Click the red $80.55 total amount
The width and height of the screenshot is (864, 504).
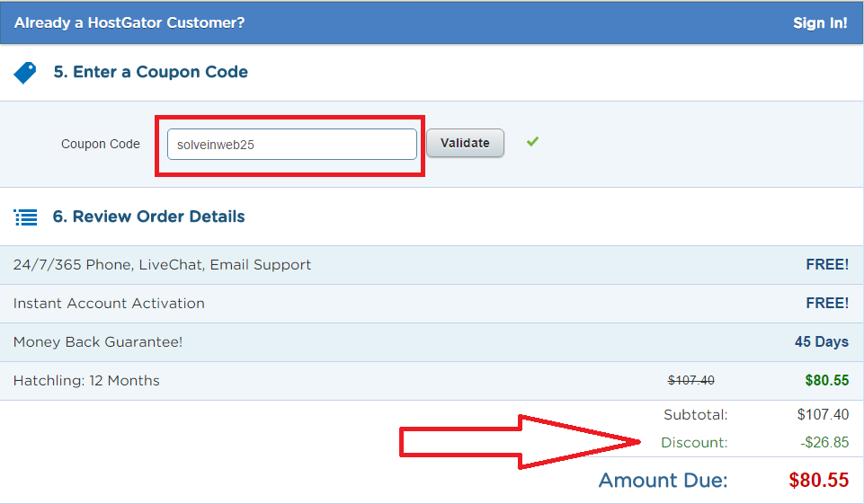[x=819, y=481]
